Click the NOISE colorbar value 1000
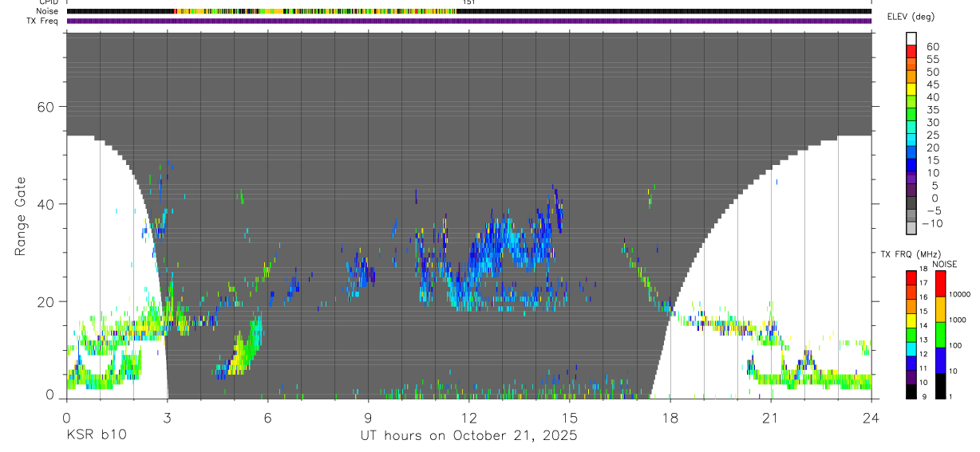This screenshot has width=980, height=452. (958, 320)
